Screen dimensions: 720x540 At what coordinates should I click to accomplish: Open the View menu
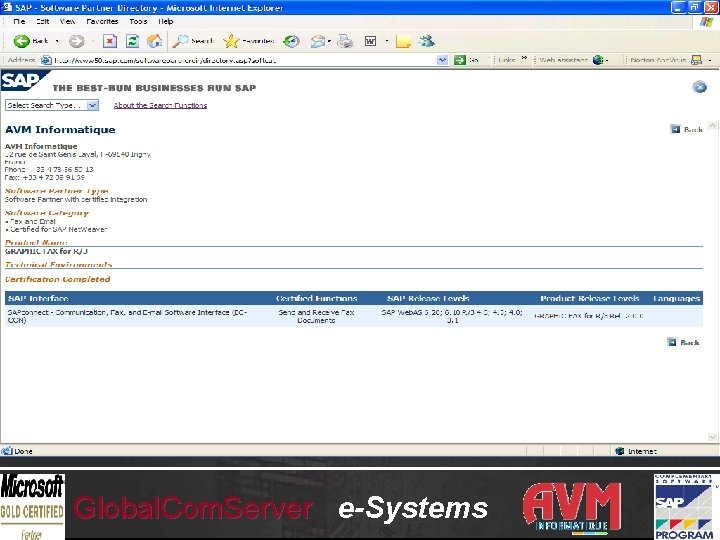(68, 22)
